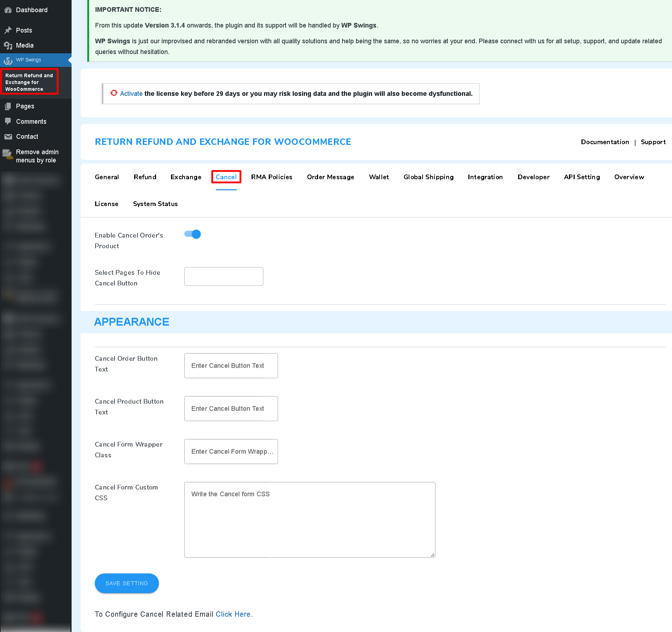
Task: Click the red license warning icon
Action: point(114,93)
